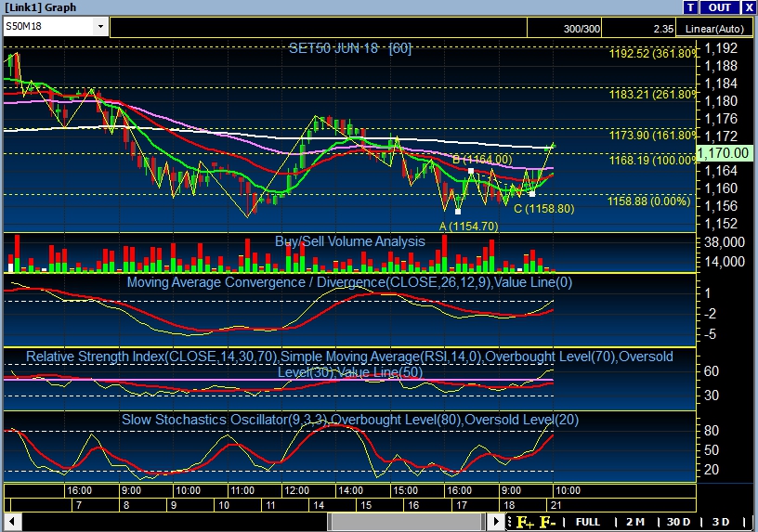Select the 30 D range button
758x532 pixels.
click(x=678, y=522)
